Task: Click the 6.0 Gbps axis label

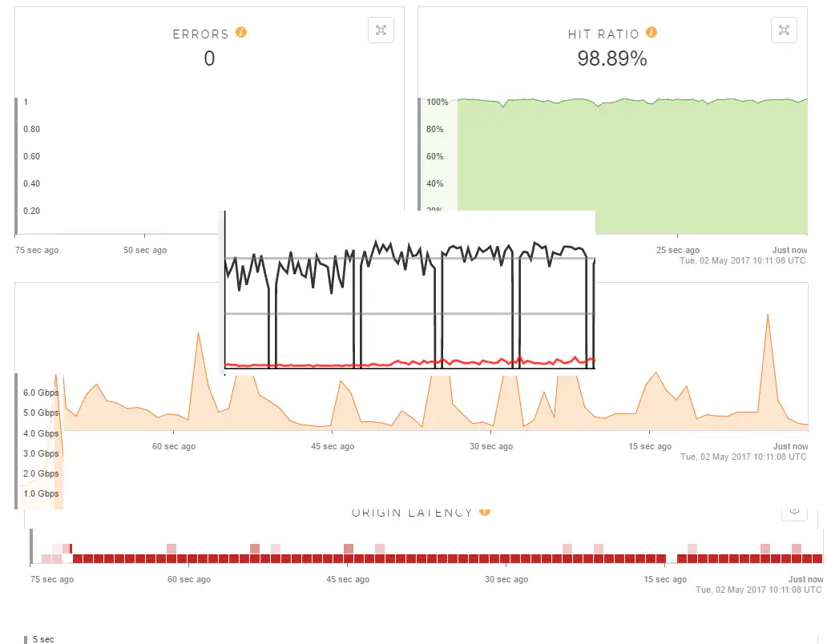Action: coord(40,392)
